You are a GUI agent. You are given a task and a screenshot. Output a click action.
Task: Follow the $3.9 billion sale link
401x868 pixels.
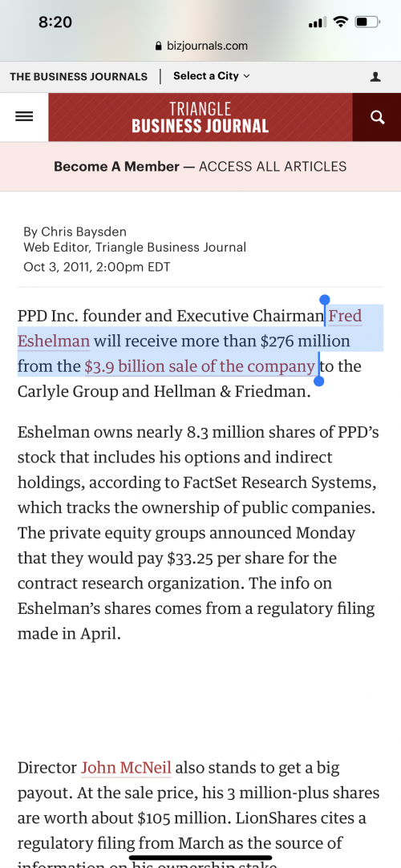(x=200, y=366)
